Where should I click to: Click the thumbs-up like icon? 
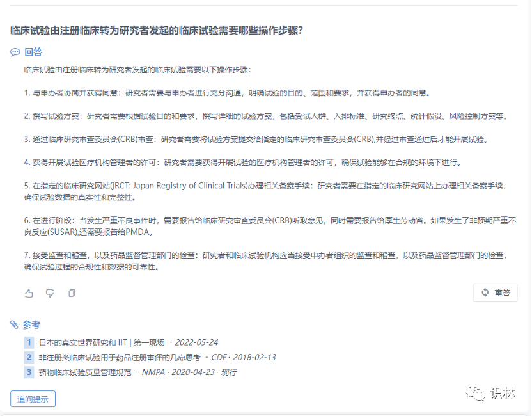[x=29, y=293]
